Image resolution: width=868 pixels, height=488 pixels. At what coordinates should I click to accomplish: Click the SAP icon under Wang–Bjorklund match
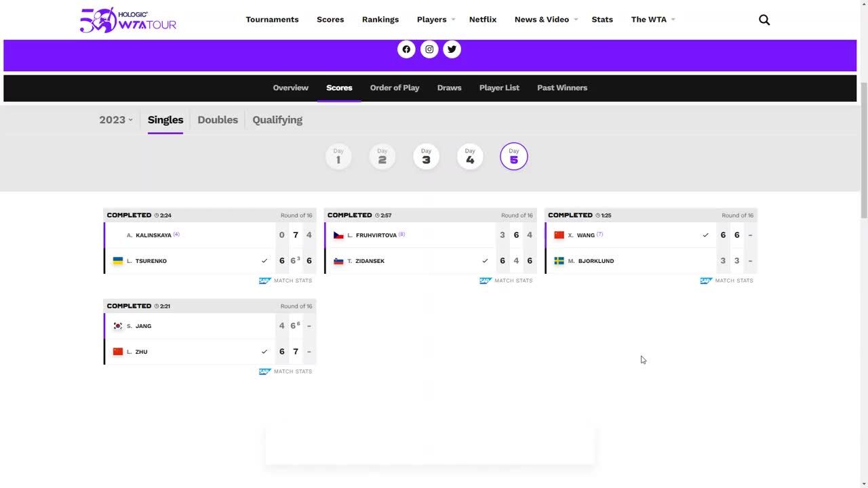(706, 281)
